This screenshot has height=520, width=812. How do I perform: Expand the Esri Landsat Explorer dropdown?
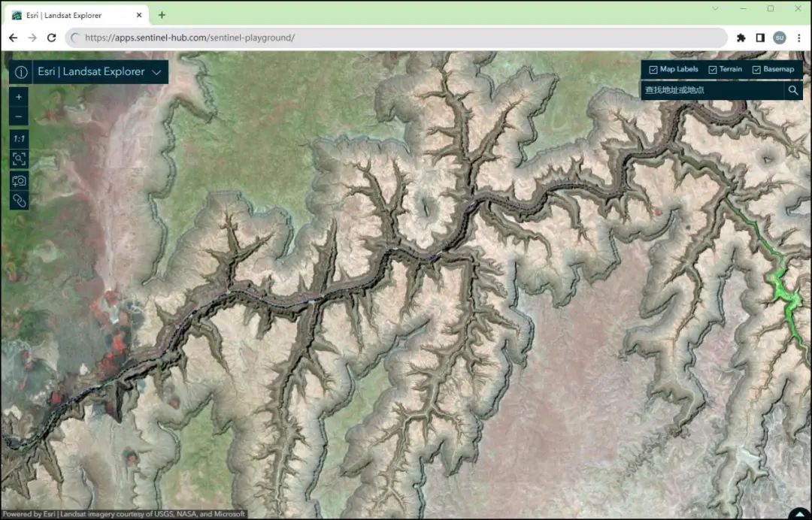[156, 72]
